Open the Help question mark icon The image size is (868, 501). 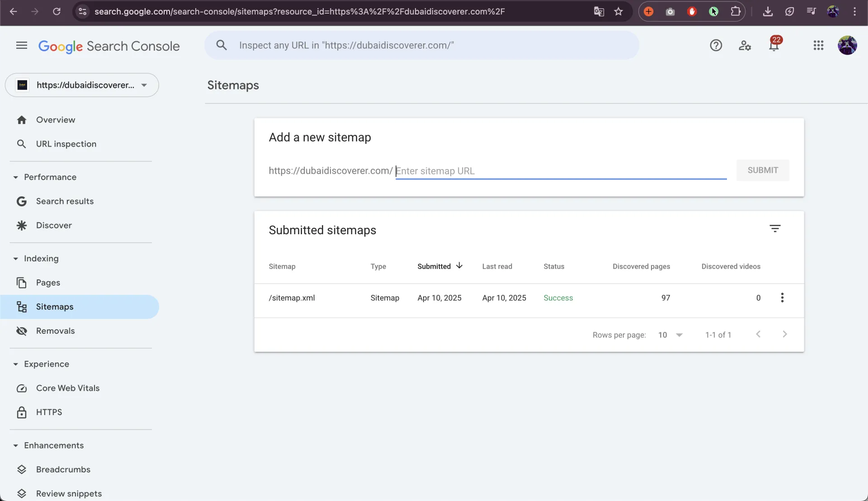coord(716,45)
